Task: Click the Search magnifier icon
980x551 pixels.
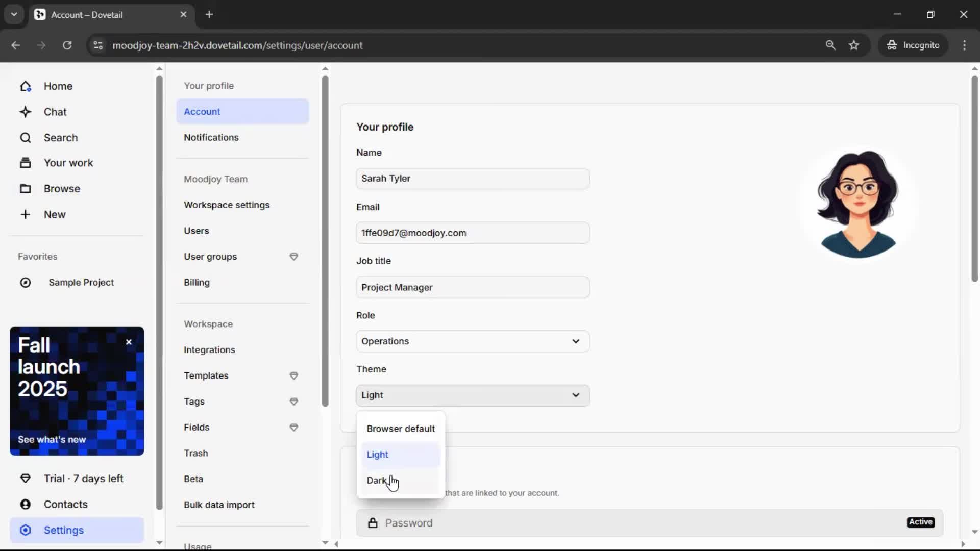Action: point(26,138)
